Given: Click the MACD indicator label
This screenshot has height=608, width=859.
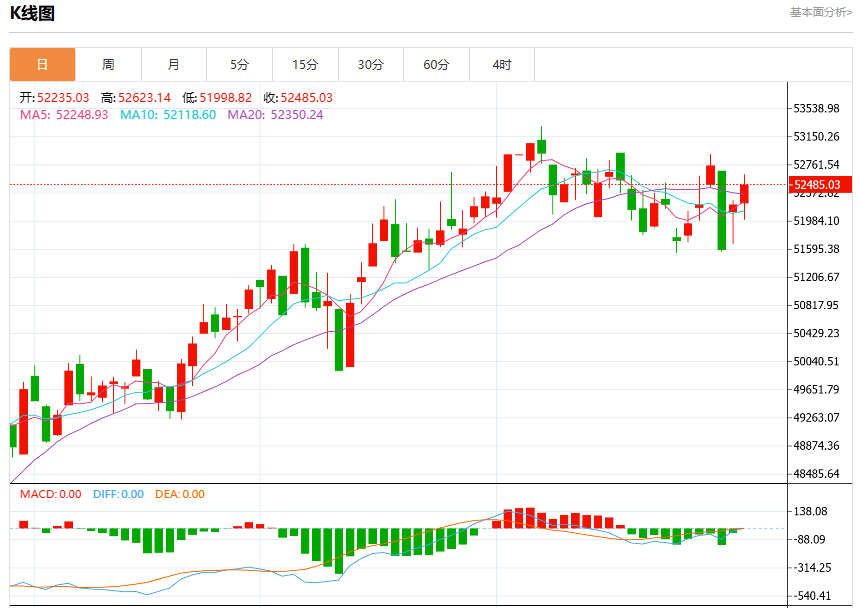Looking at the screenshot, I should click(x=50, y=494).
